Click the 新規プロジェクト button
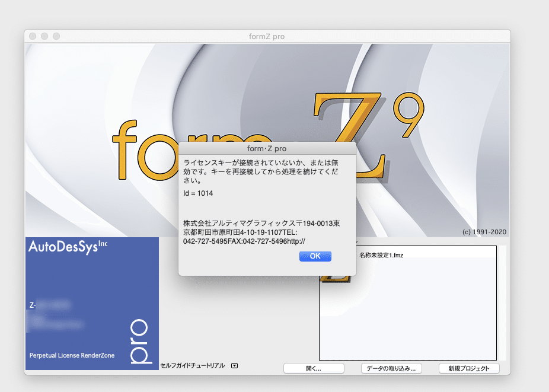The height and width of the screenshot is (392, 549). (469, 368)
